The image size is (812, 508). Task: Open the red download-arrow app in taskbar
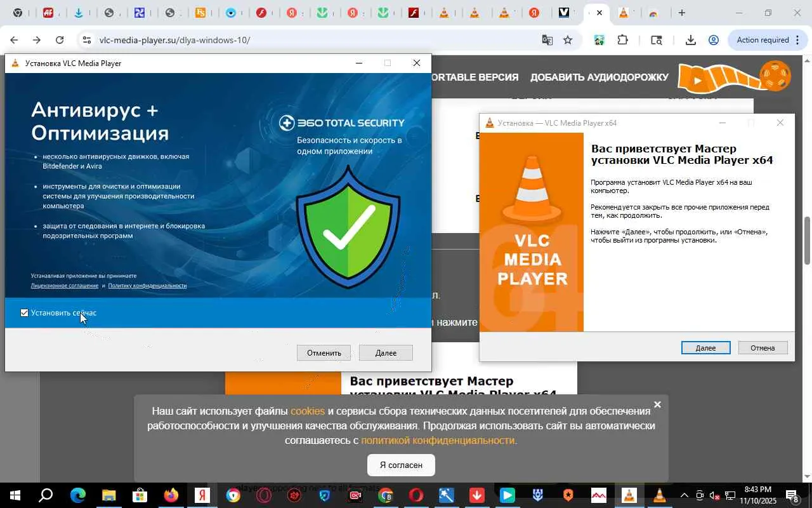tap(476, 495)
